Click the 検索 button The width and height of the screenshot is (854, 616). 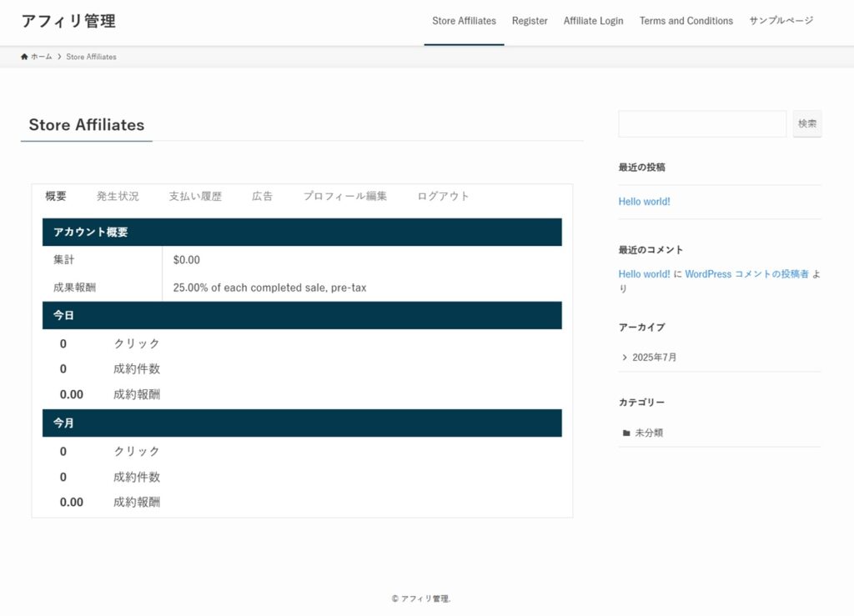pos(807,123)
